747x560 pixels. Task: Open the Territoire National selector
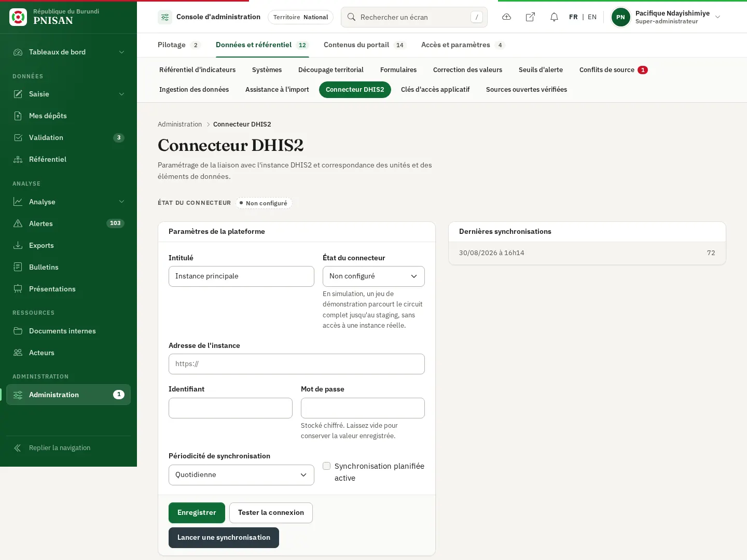coord(300,17)
